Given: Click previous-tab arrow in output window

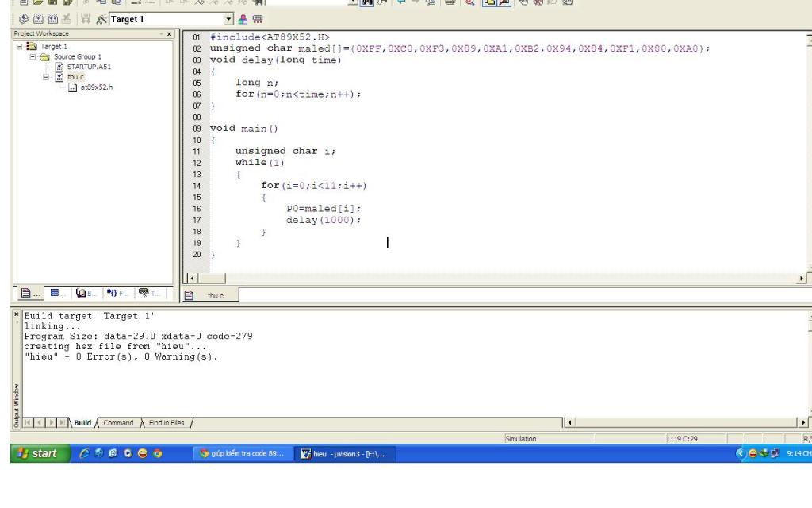Looking at the screenshot, I should click(40, 423).
